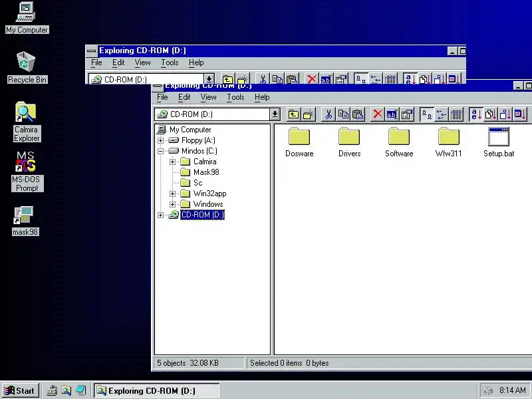Toggle Details view icon in back window
Screen dimensions: 532x399
(x=390, y=79)
